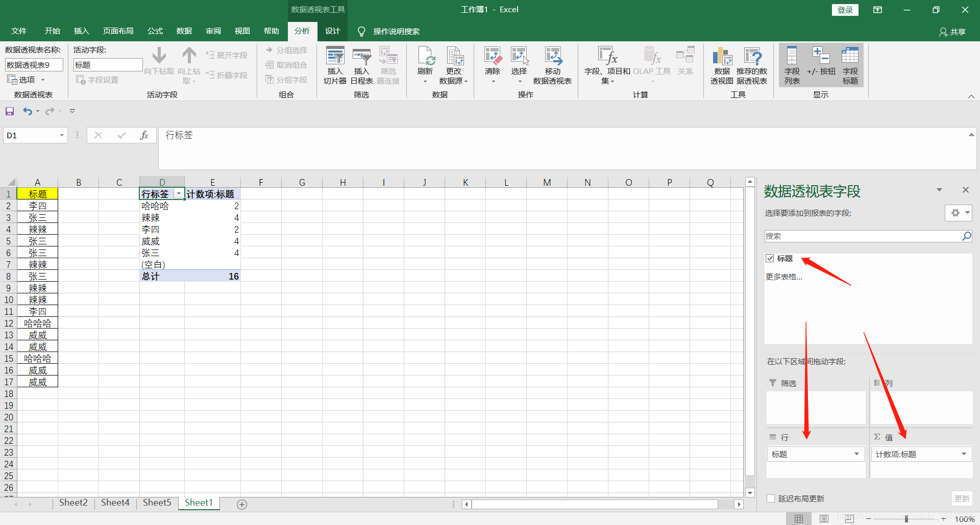Click the vertical scrollbar down arrow
The width and height of the screenshot is (980, 525).
pos(750,492)
